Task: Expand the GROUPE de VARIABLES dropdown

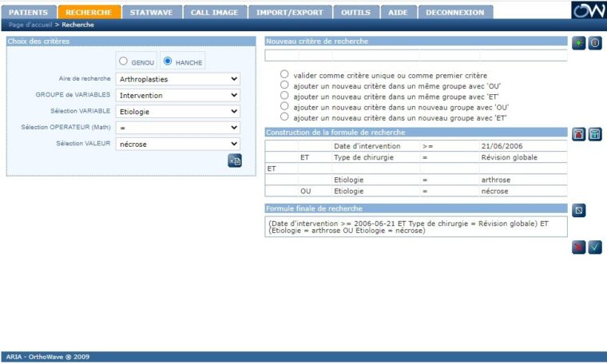Action: click(177, 95)
